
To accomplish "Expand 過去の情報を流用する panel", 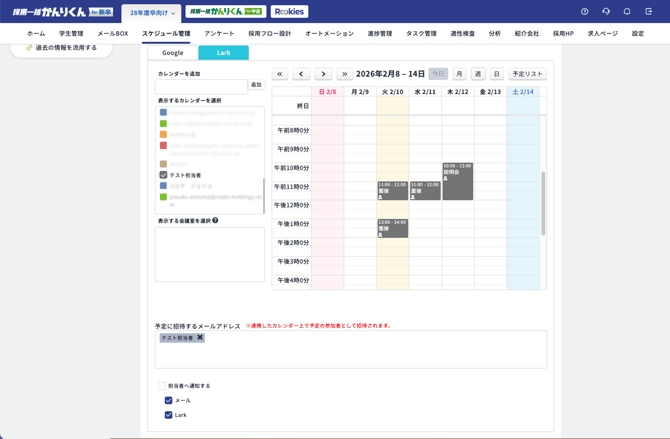I will pos(62,47).
